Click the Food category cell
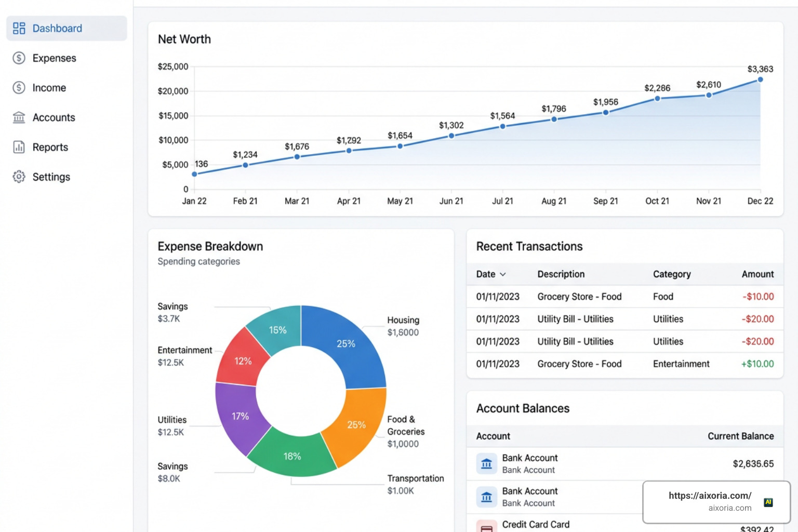The image size is (798, 532). (663, 297)
